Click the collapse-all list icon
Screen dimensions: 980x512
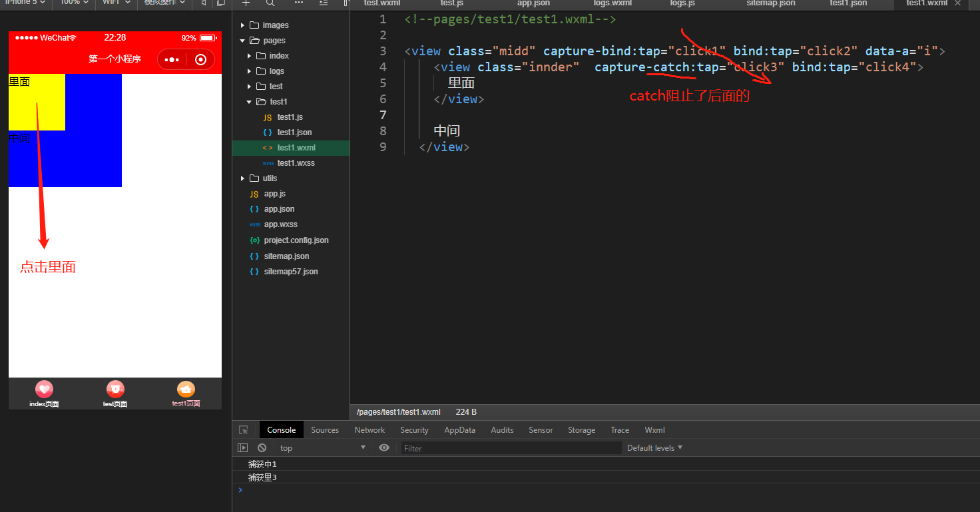[x=324, y=3]
